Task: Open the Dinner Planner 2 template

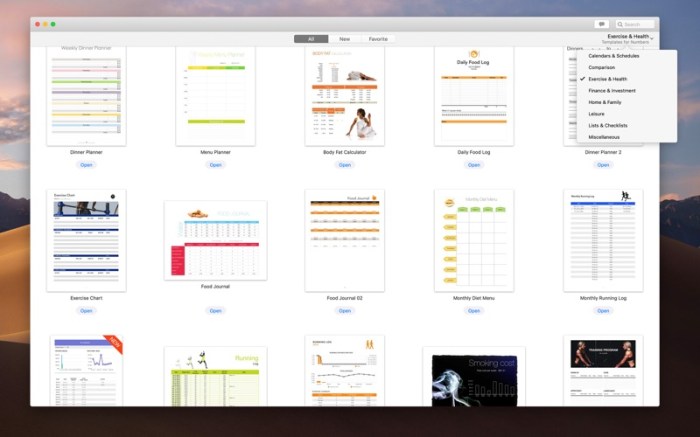Action: click(603, 165)
